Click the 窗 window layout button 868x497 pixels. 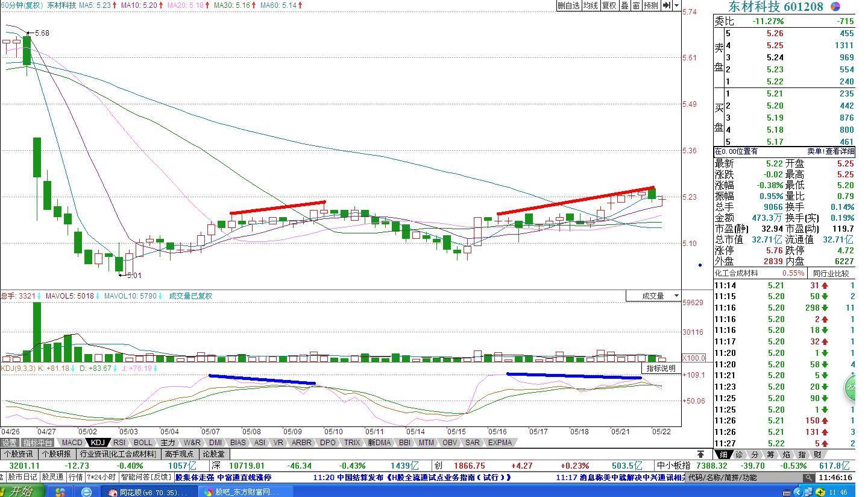point(636,5)
